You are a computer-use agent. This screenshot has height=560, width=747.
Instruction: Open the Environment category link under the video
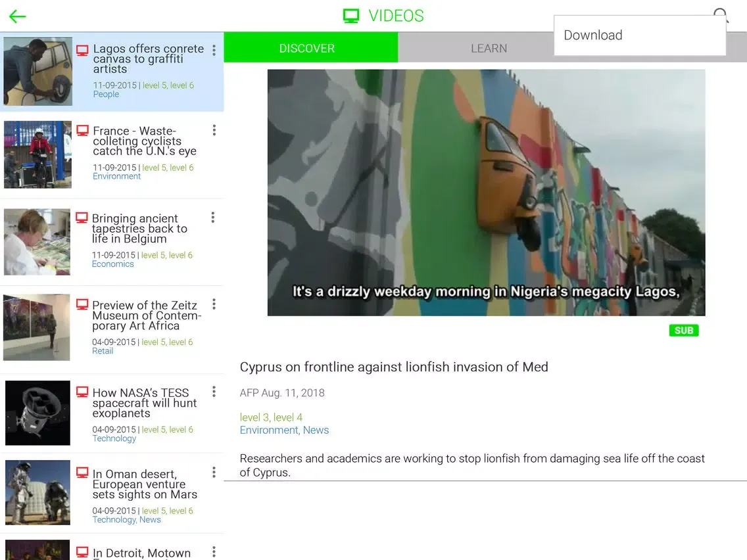[268, 430]
